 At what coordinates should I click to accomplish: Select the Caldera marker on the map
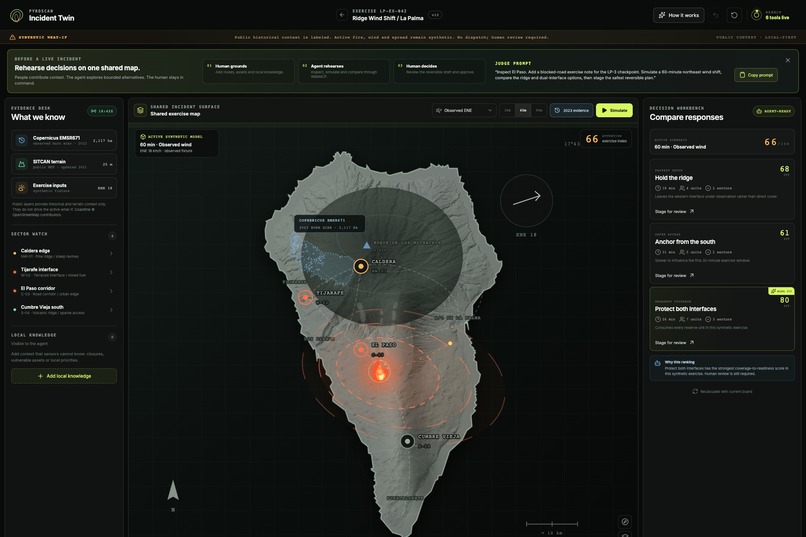(x=361, y=266)
